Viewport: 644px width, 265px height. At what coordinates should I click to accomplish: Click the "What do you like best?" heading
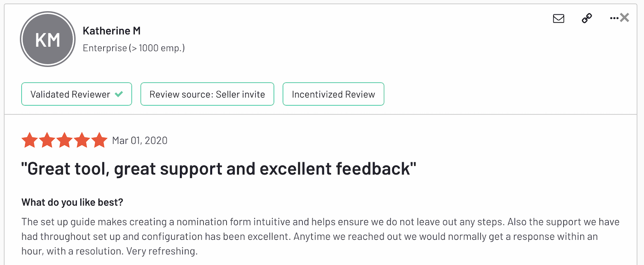(x=72, y=202)
